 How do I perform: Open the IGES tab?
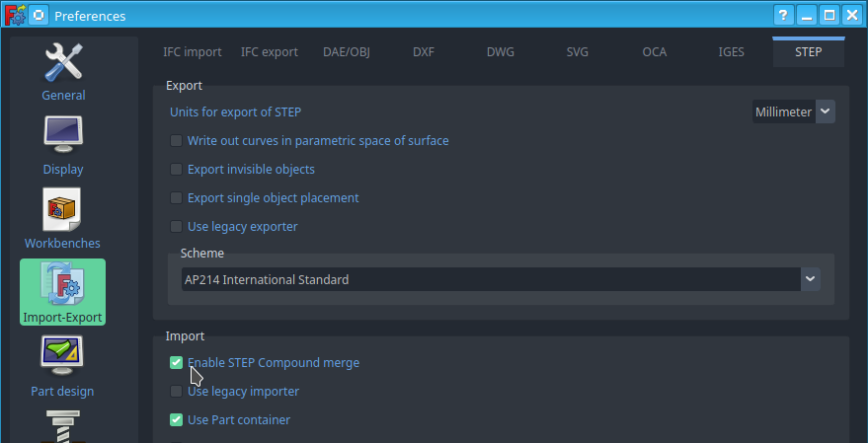tap(732, 52)
